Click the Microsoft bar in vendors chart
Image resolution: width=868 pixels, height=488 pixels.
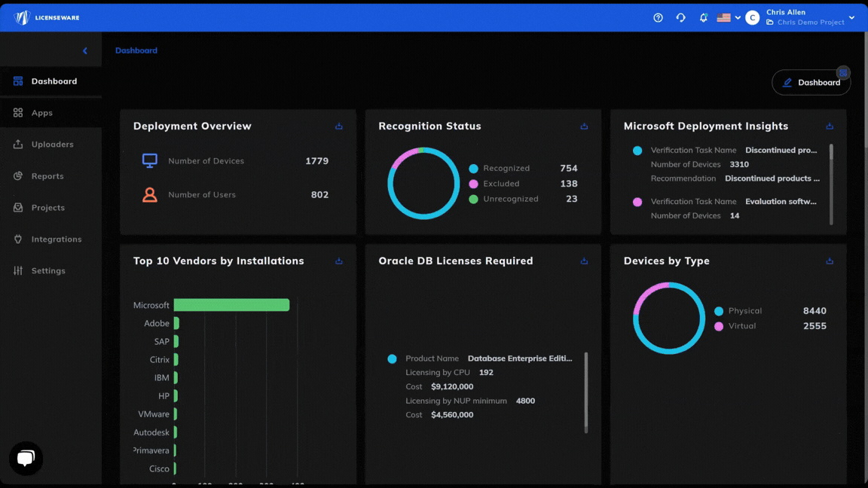[x=231, y=305]
